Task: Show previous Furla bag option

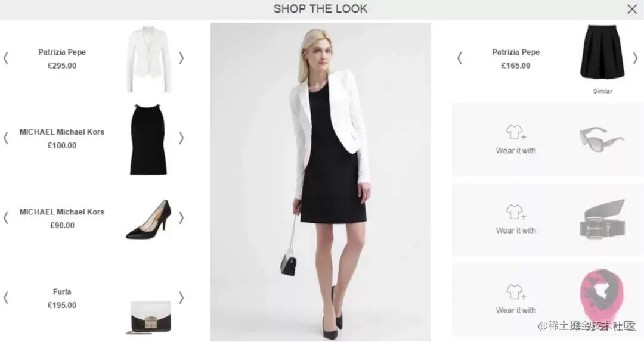Action: pyautogui.click(x=6, y=298)
